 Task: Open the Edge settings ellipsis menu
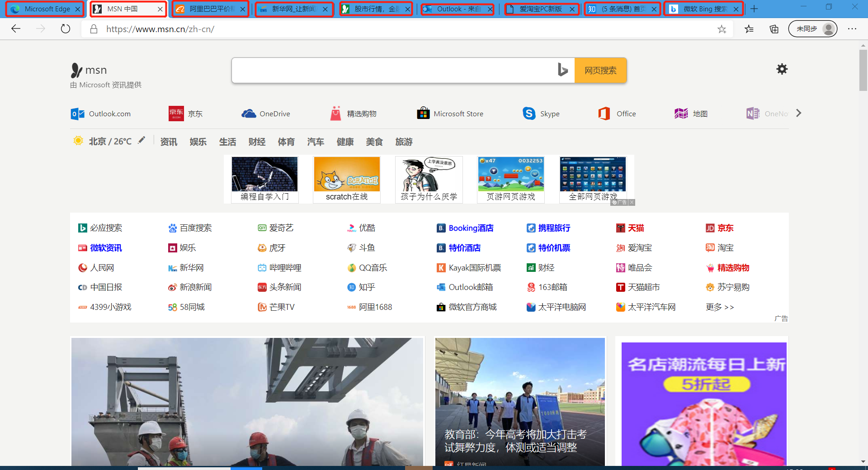852,29
